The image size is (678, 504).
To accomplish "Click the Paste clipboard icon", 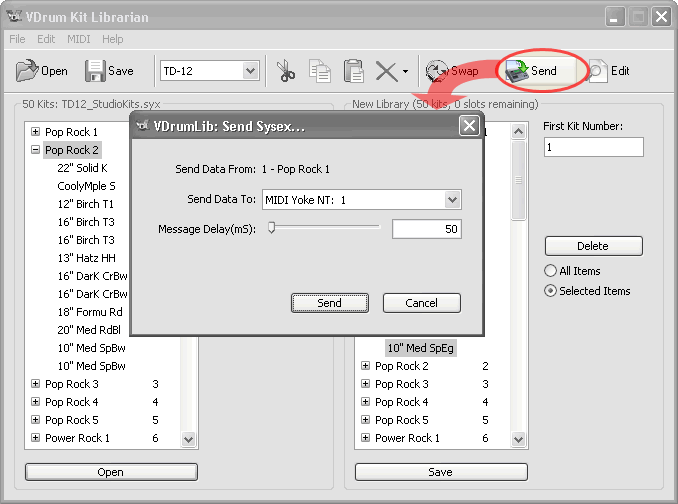I will [353, 71].
